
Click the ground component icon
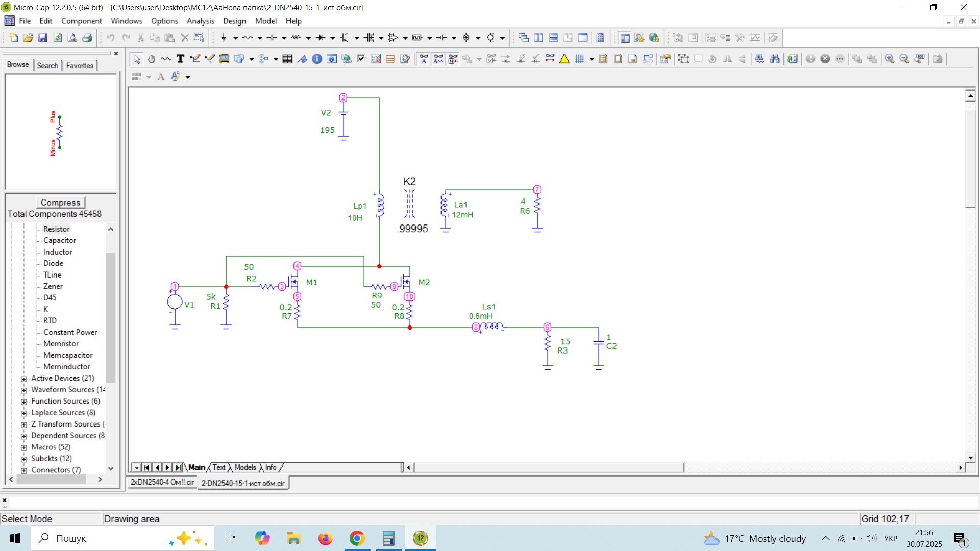coord(224,38)
